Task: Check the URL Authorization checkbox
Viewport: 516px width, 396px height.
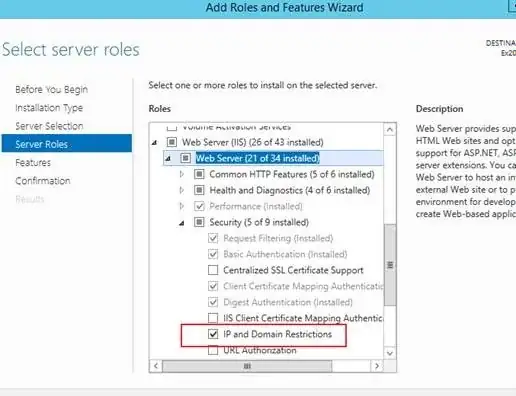Action: tap(213, 350)
